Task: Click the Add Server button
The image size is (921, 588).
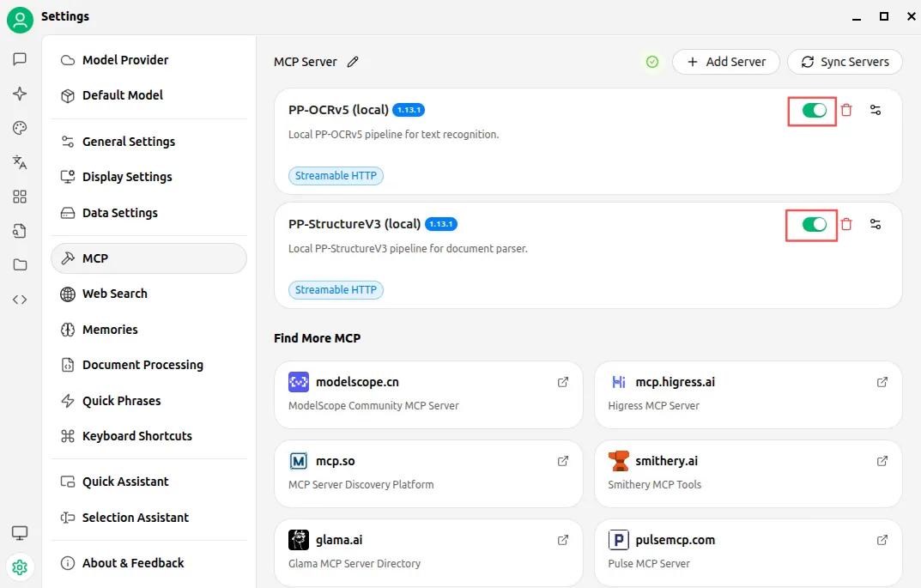Action: click(x=725, y=62)
